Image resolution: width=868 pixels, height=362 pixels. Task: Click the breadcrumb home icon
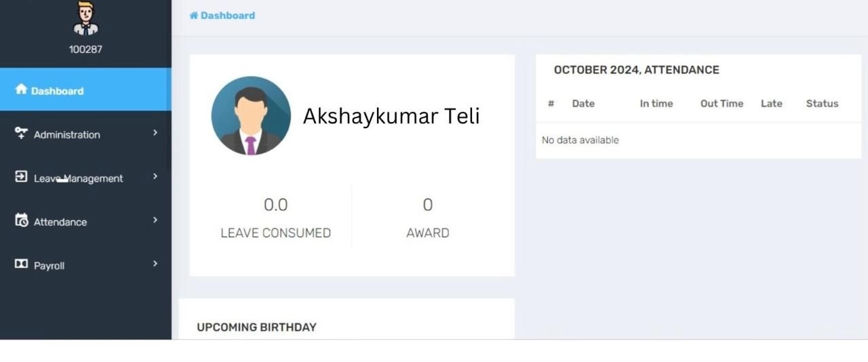click(194, 16)
